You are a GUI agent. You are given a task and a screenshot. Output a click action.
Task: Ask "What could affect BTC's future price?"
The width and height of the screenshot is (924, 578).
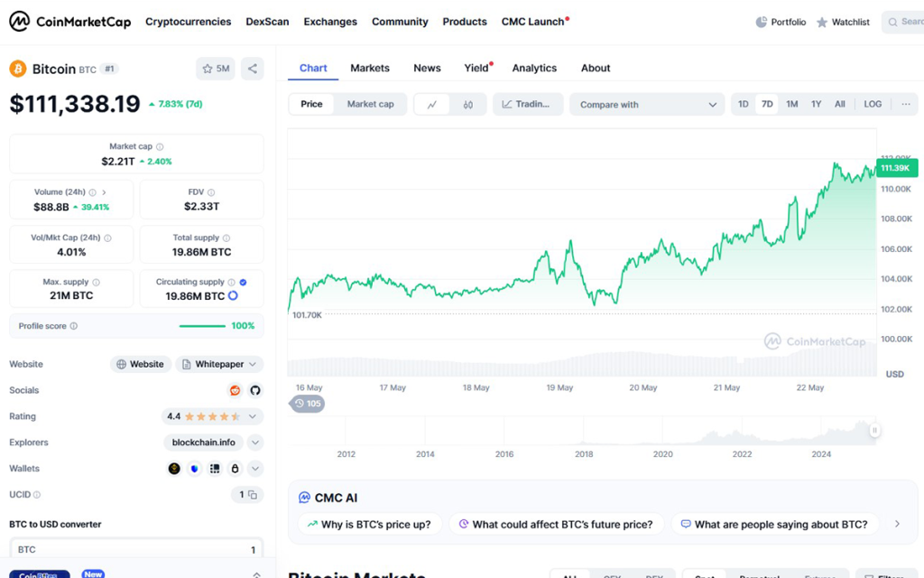(556, 524)
